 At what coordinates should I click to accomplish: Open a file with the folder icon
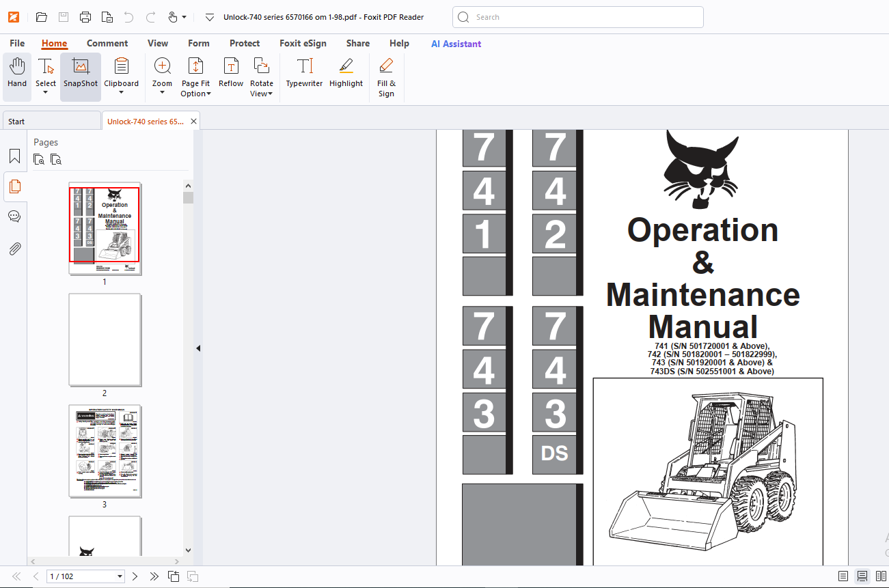coord(41,17)
